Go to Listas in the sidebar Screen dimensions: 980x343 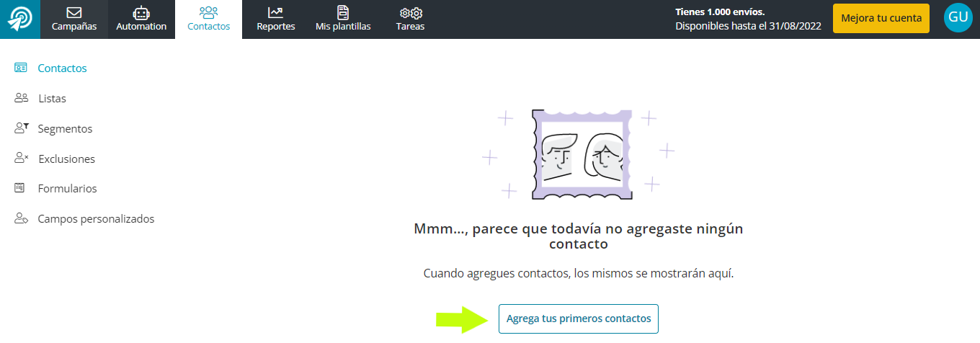[52, 99]
